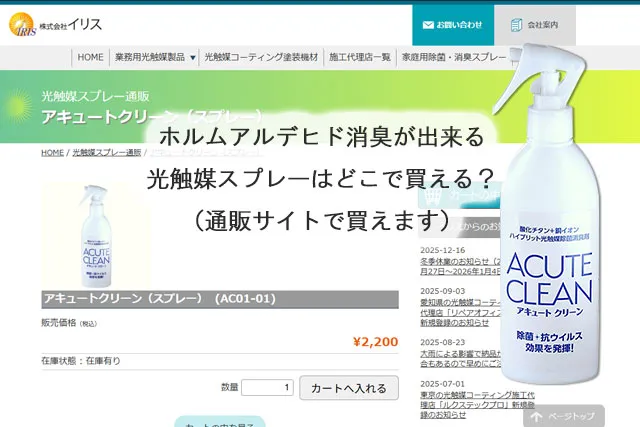Click the Iris company logo

click(x=59, y=23)
